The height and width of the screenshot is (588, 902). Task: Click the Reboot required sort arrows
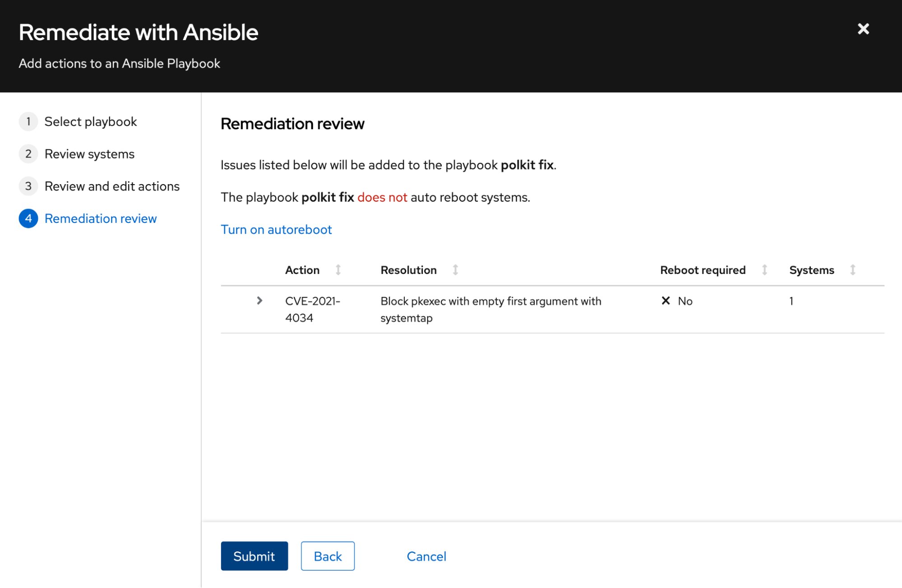(764, 270)
